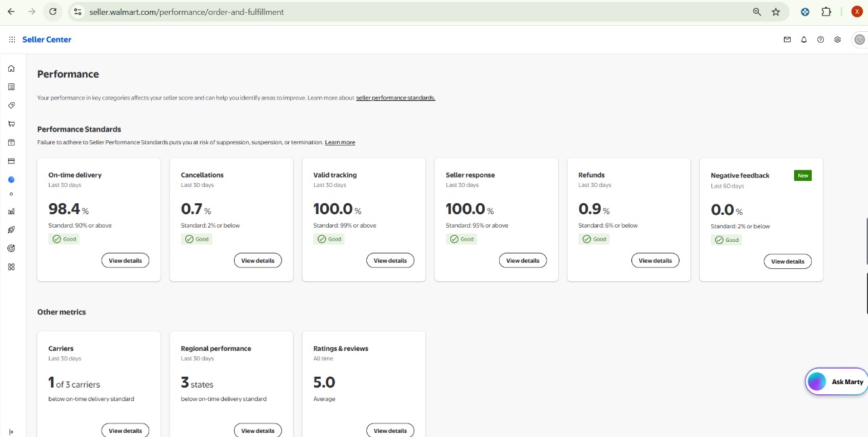Expand the left sidebar with the arrow

point(11,432)
